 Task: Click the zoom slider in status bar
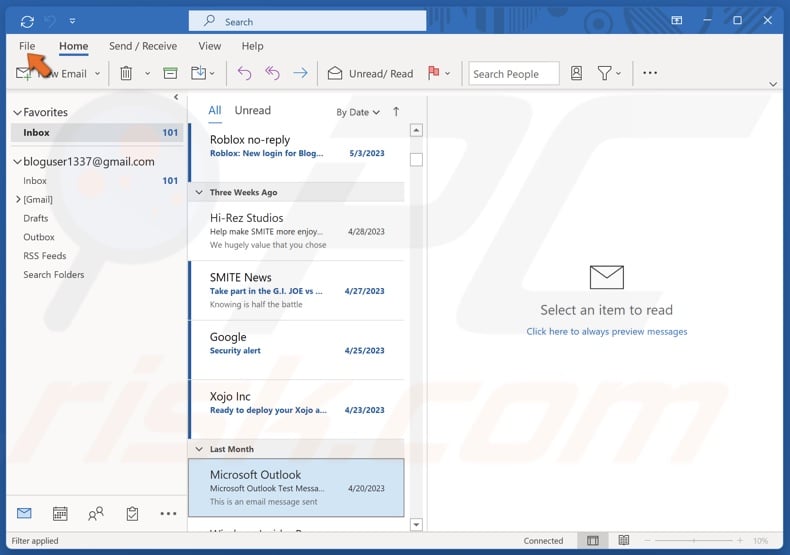pos(693,540)
